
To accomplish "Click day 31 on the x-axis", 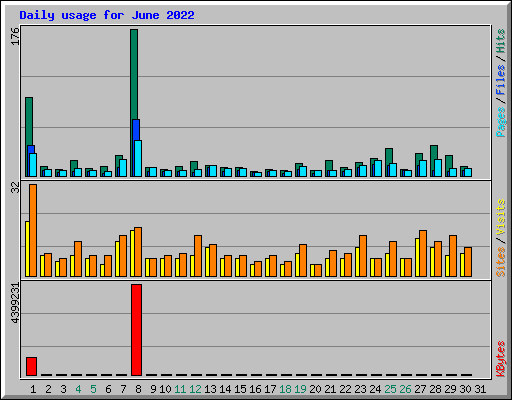I will [480, 389].
